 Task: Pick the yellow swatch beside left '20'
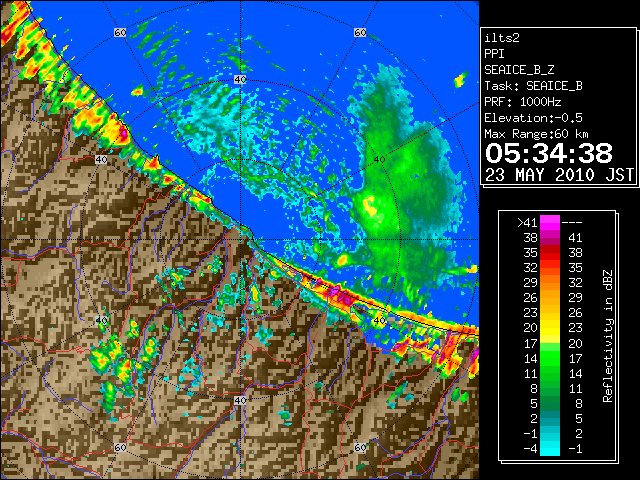click(550, 328)
